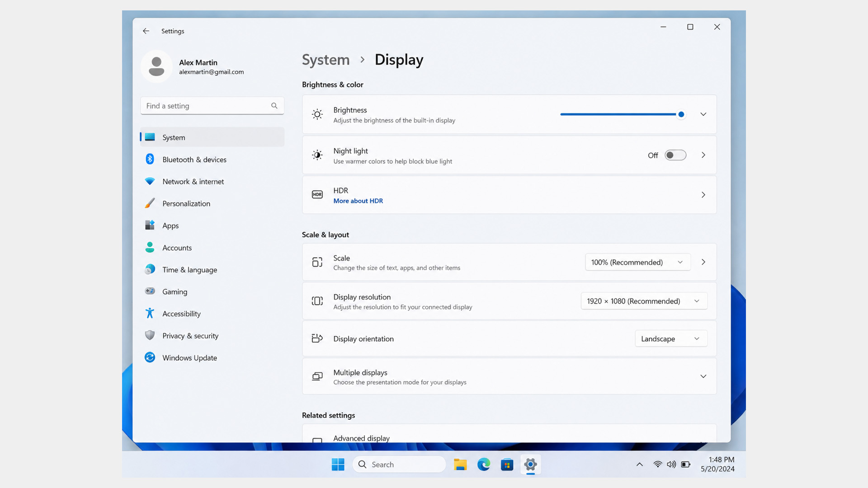The width and height of the screenshot is (868, 488).
Task: Click the Personalization paintbrush icon
Action: [x=150, y=203]
